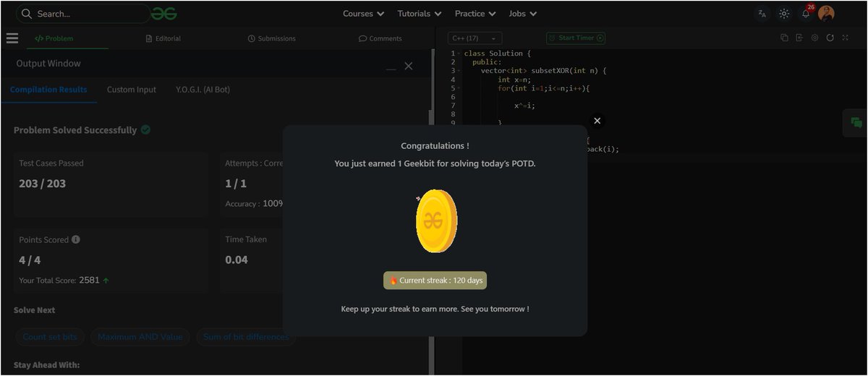This screenshot has height=376, width=868.
Task: Click the second editor toolbar icon beside copy
Action: (799, 38)
